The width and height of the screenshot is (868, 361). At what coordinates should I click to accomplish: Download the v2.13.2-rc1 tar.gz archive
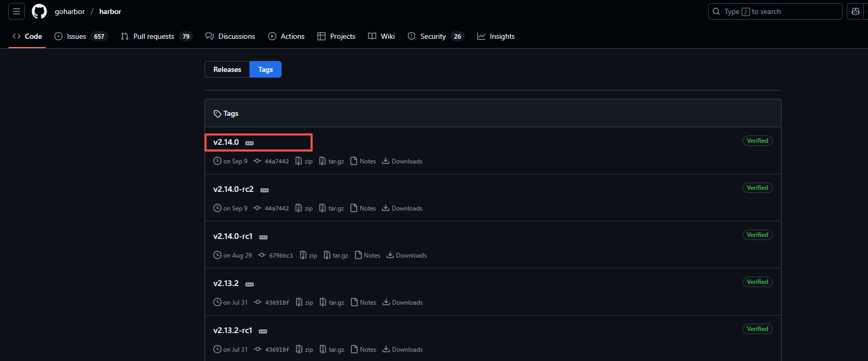[332, 350]
